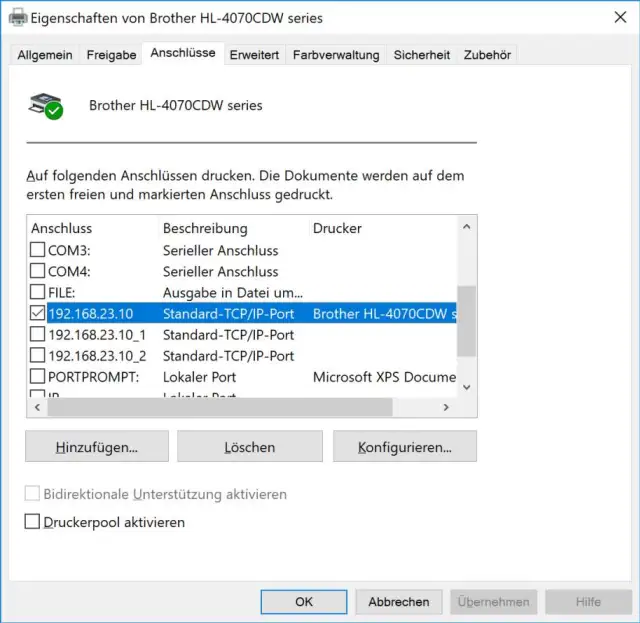Click 'Ausgabe in Datei um...' description

tap(233, 293)
